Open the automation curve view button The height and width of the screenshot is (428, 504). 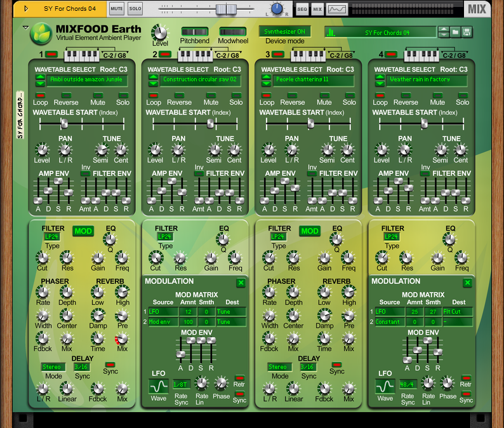click(337, 9)
